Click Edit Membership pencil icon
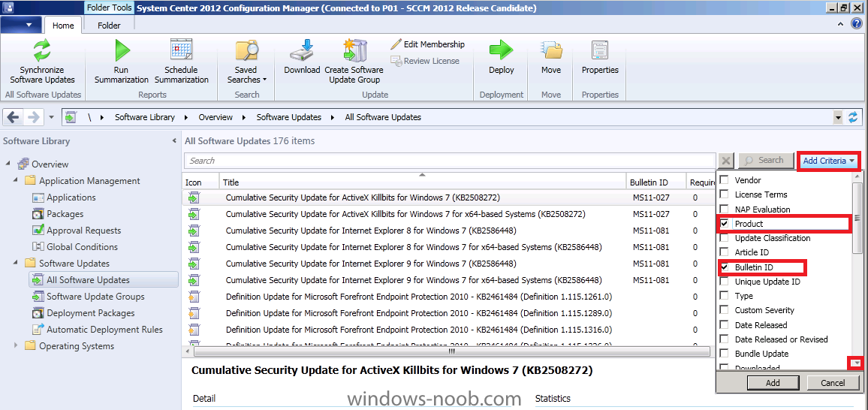868x410 pixels. (395, 44)
